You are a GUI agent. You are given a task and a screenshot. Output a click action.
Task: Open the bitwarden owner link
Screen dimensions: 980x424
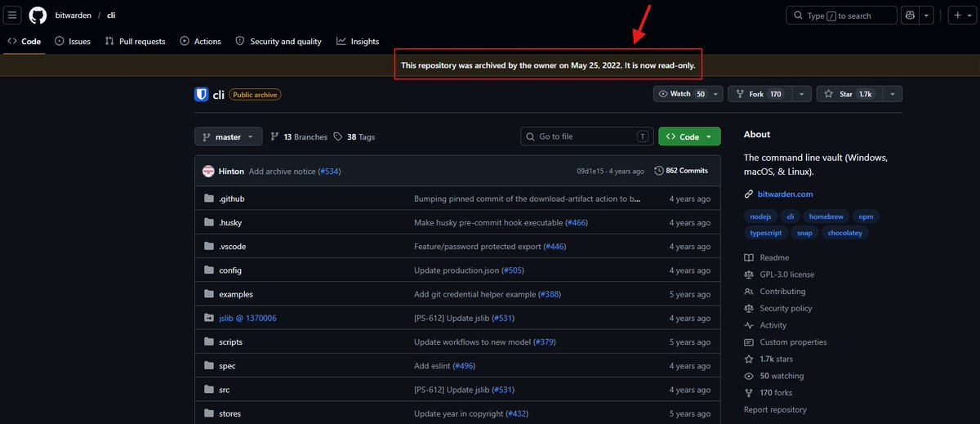[75, 16]
